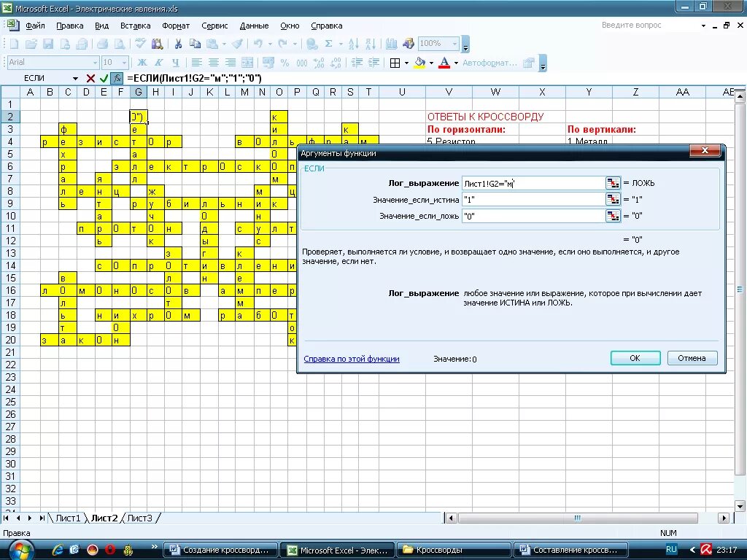Viewport: 747px width, 560px height.
Task: Click the Percent Style icon
Action: click(x=285, y=63)
